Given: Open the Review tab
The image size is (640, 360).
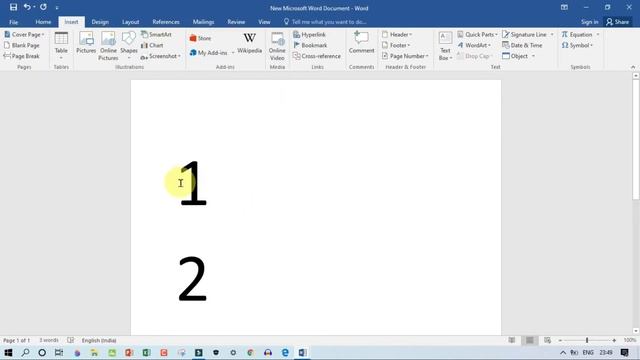Looking at the screenshot, I should (236, 22).
